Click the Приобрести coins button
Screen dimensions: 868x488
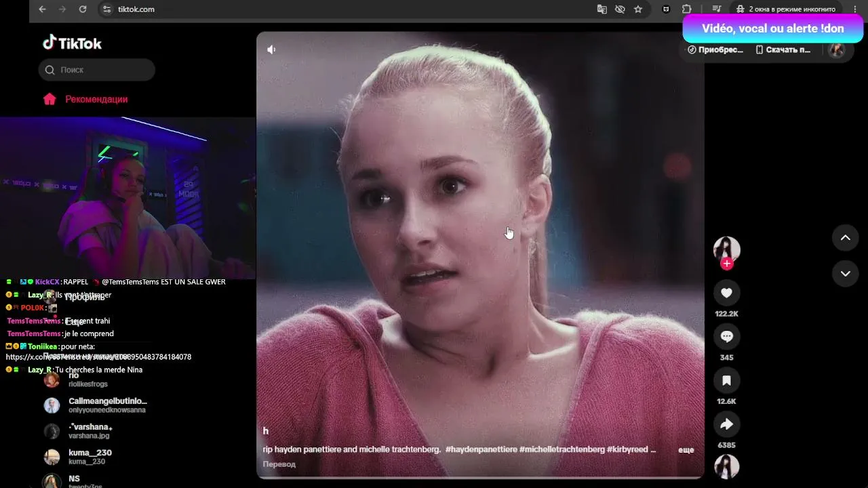715,49
